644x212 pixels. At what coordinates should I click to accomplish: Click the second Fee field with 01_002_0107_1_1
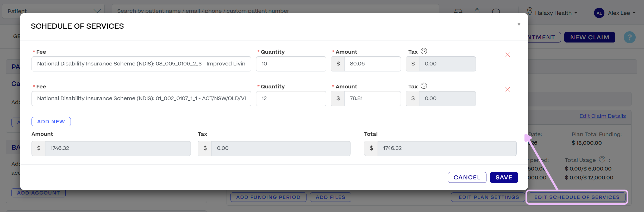(141, 99)
